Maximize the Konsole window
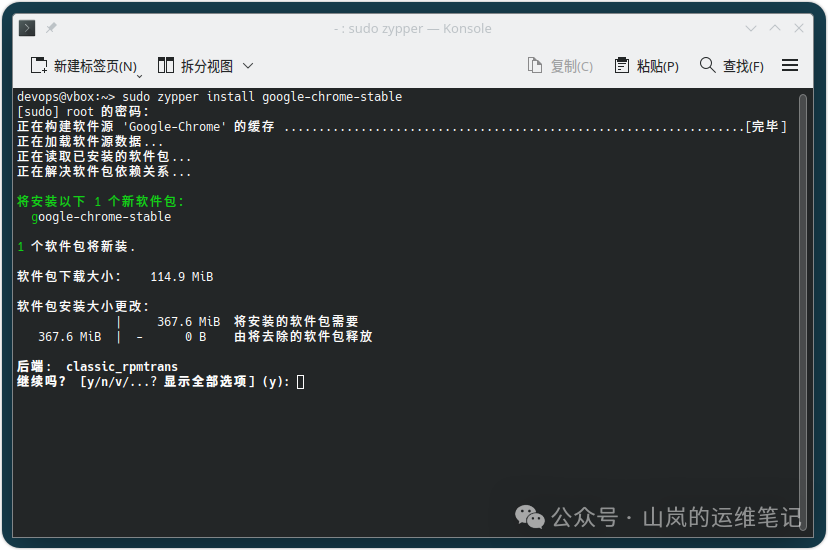The width and height of the screenshot is (828, 550). coord(775,28)
